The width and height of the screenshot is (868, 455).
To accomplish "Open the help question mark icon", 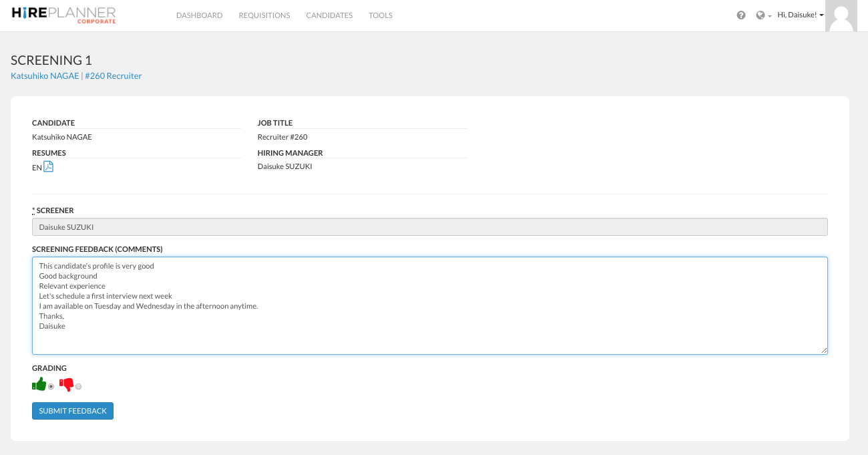I will point(741,15).
